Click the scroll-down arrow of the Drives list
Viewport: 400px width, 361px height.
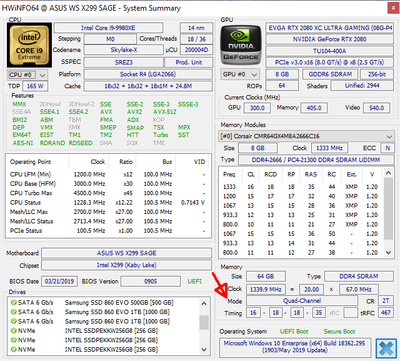[x=204, y=350]
